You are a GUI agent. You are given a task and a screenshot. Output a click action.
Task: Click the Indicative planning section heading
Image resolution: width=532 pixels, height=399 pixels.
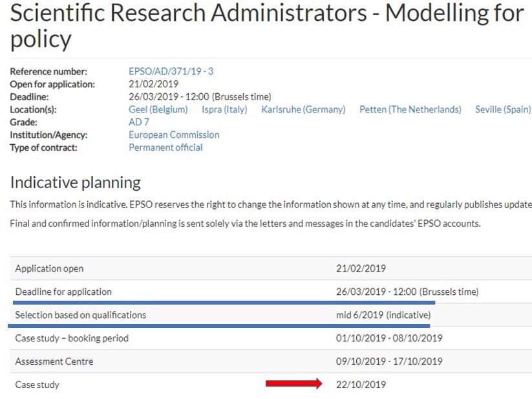pyautogui.click(x=75, y=182)
